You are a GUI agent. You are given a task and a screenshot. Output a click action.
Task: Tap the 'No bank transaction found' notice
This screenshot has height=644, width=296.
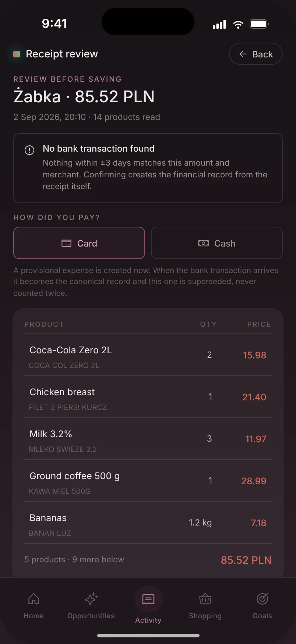click(x=148, y=168)
